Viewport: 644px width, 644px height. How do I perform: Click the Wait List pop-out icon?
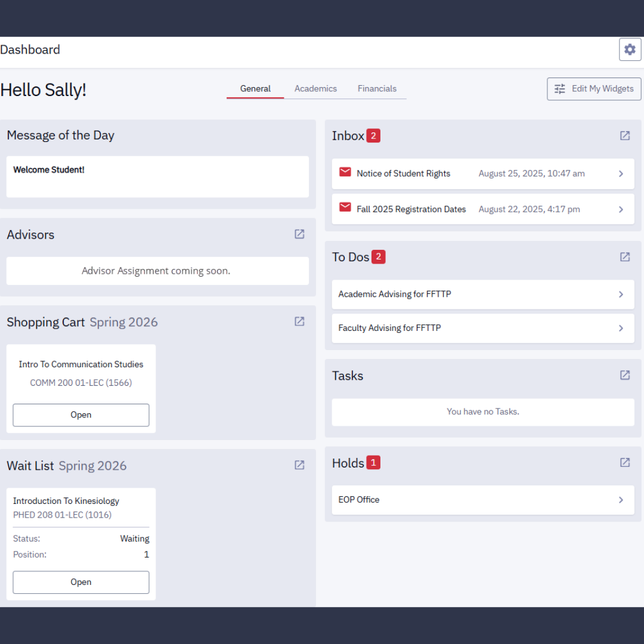click(x=299, y=465)
